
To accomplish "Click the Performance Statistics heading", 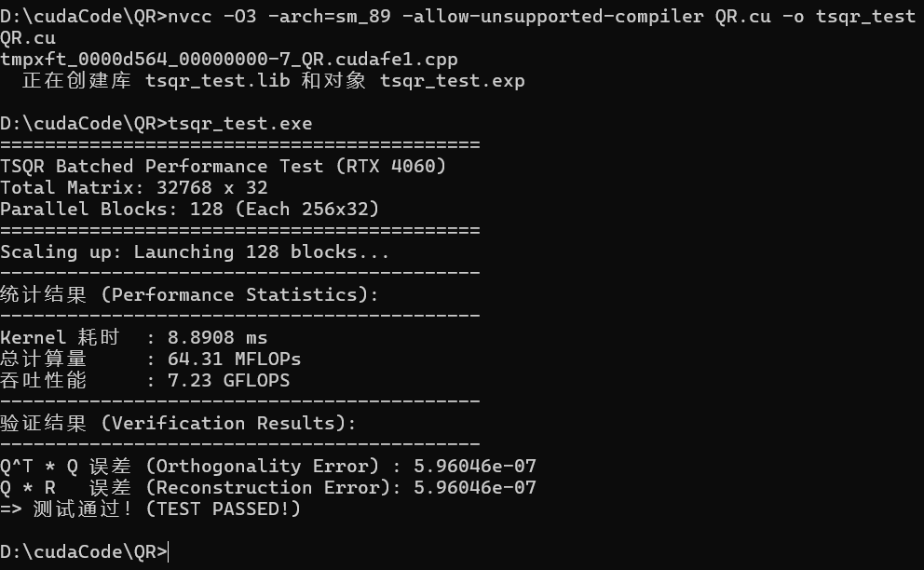I will click(190, 295).
